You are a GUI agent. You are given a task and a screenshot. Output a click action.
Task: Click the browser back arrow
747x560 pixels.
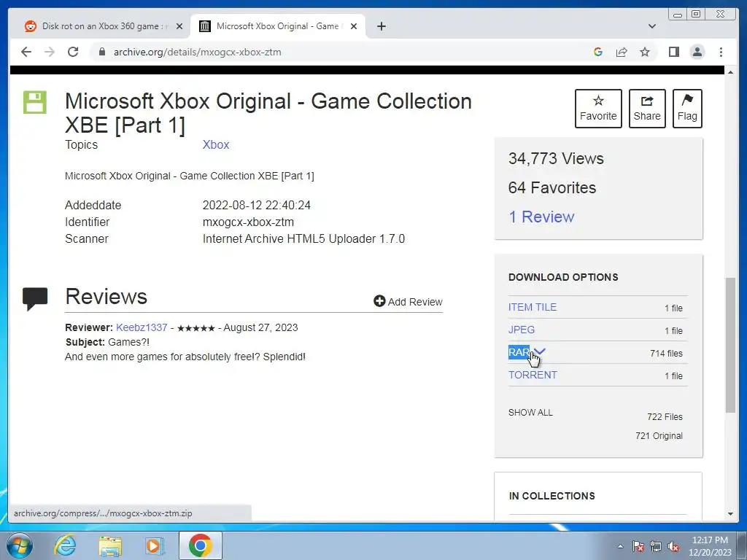click(x=26, y=52)
